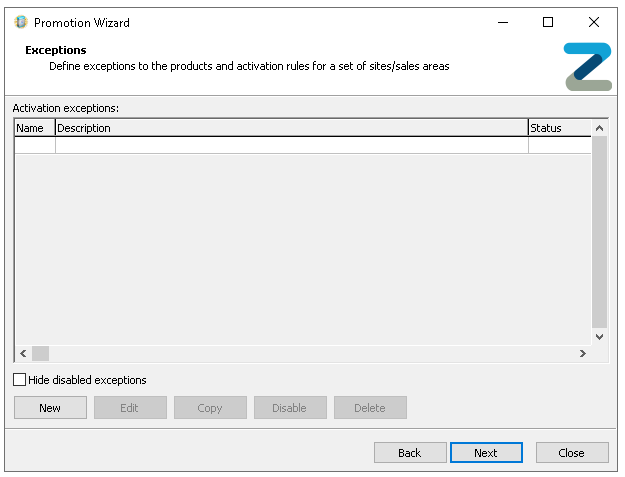Minimize the Promotion Wizard window

point(502,22)
